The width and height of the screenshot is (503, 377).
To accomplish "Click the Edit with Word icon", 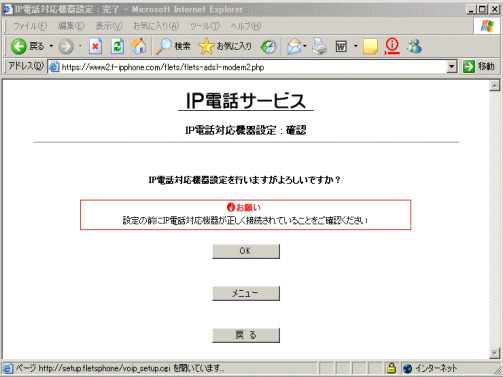I will pyautogui.click(x=341, y=46).
